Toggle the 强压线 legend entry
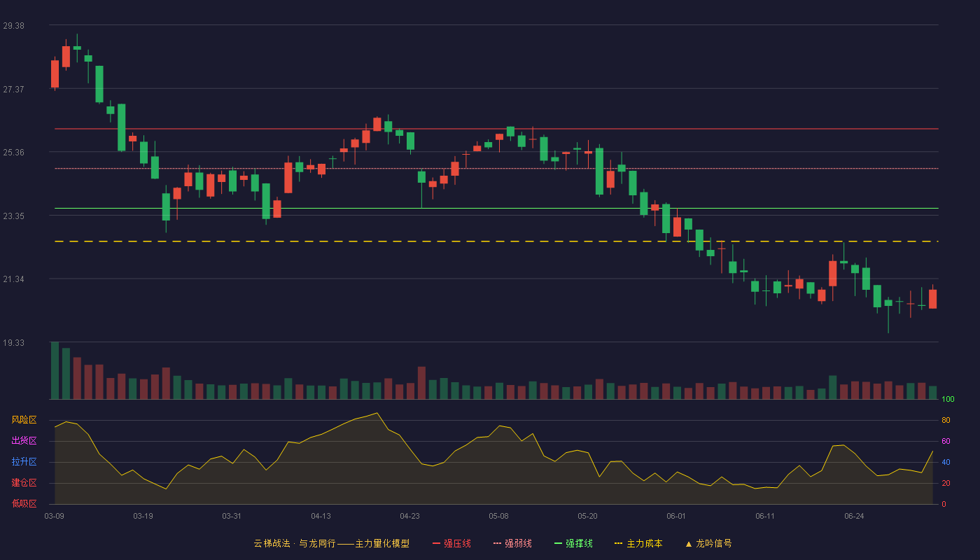This screenshot has width=980, height=560. (x=451, y=543)
